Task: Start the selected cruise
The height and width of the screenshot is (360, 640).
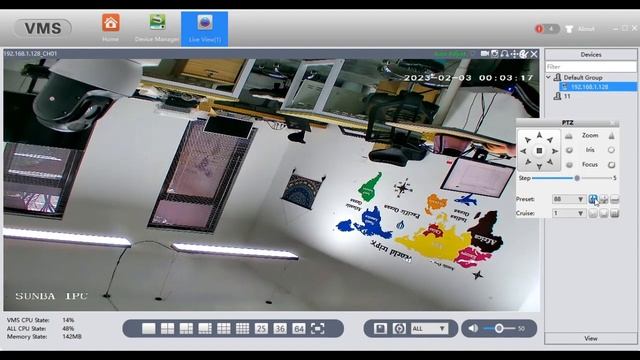Action: (593, 213)
